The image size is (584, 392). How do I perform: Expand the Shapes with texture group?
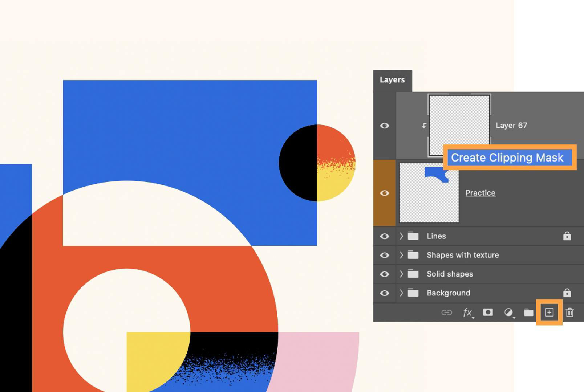coord(401,255)
